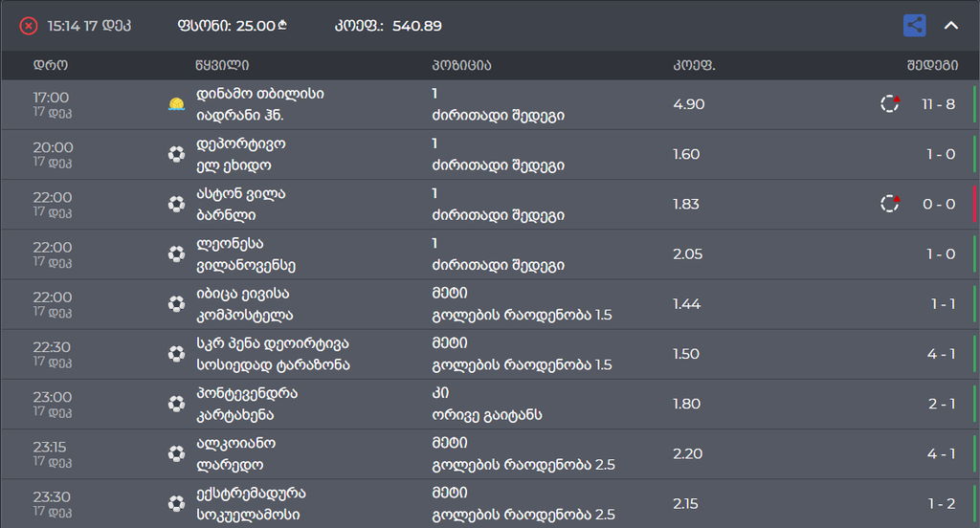980x528 pixels.
Task: Click the water polo icon beside დინამო თბილისი
Action: [176, 104]
